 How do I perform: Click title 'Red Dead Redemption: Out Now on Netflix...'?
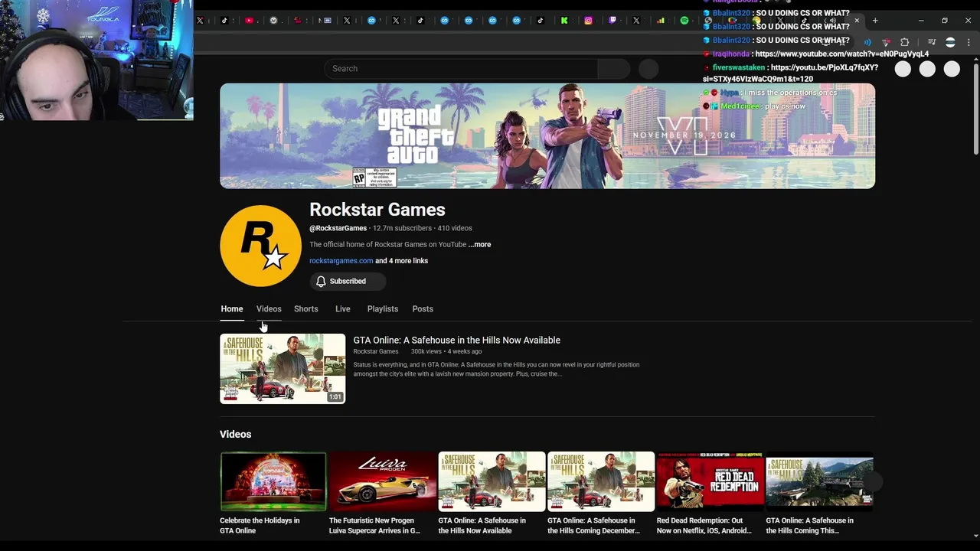point(704,526)
